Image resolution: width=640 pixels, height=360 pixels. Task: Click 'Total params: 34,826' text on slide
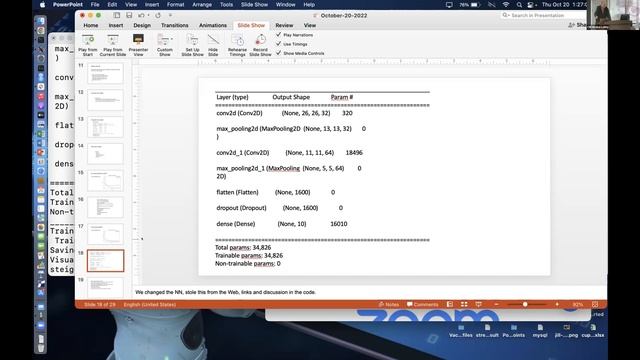coord(243,247)
